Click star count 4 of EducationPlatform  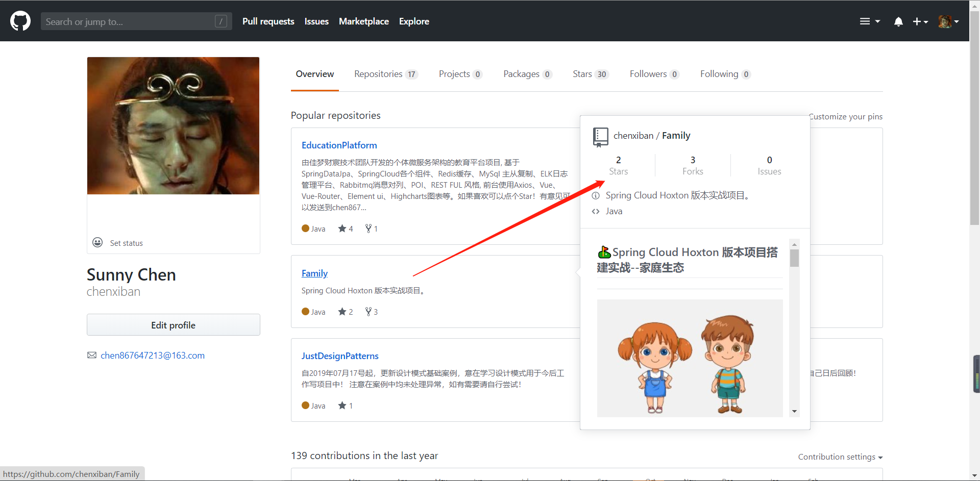click(x=346, y=229)
